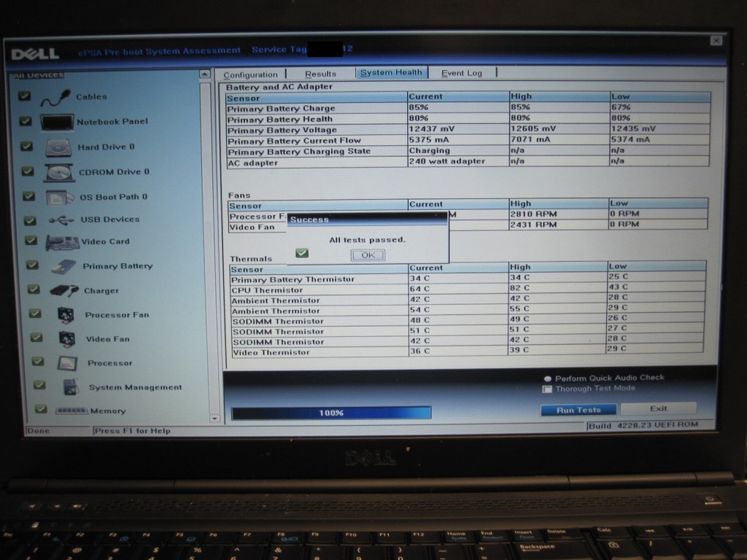Image resolution: width=747 pixels, height=560 pixels.
Task: Click the Primary Battery Voltage label
Action: pyautogui.click(x=282, y=131)
